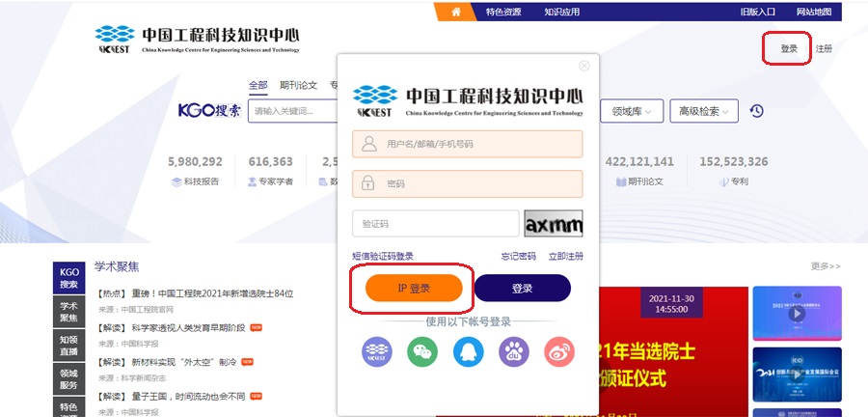Viewport: 868px width, 417px height.
Task: Open article 中国工程院2021年新增选院士84位
Action: click(212, 294)
